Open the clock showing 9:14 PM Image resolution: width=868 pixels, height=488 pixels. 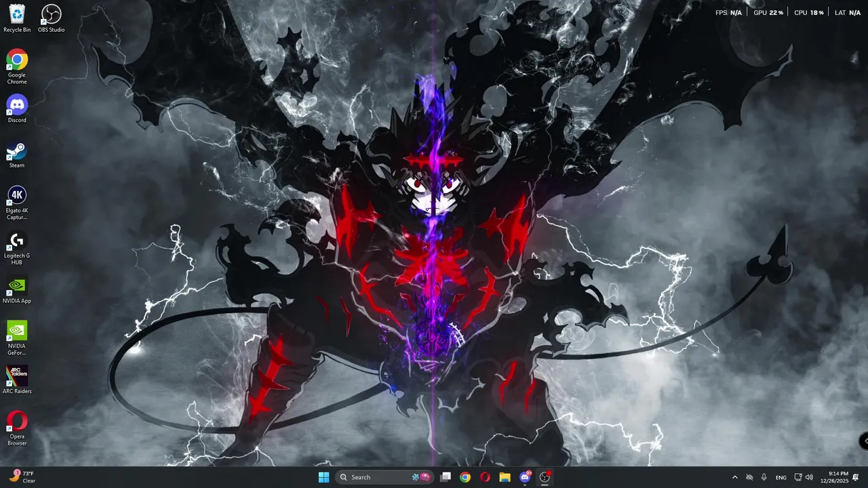(x=834, y=477)
